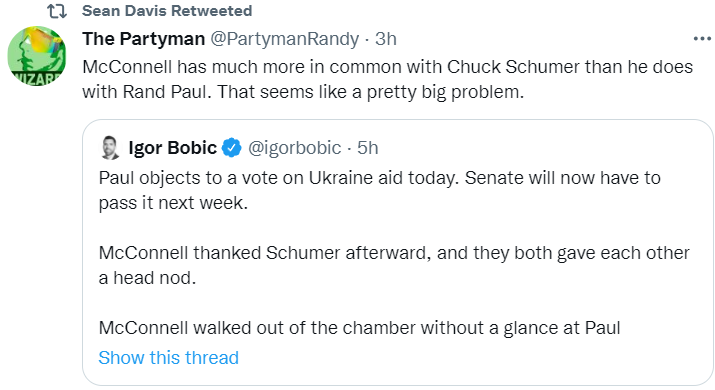The image size is (715, 390).
Task: Click Igor Bobic's small profile photo
Action: coord(109,148)
